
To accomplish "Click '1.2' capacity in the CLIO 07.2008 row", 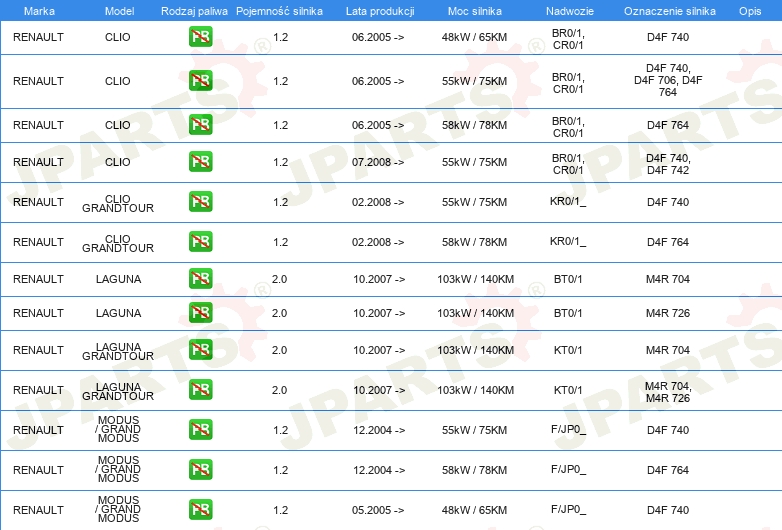I will 281,162.
